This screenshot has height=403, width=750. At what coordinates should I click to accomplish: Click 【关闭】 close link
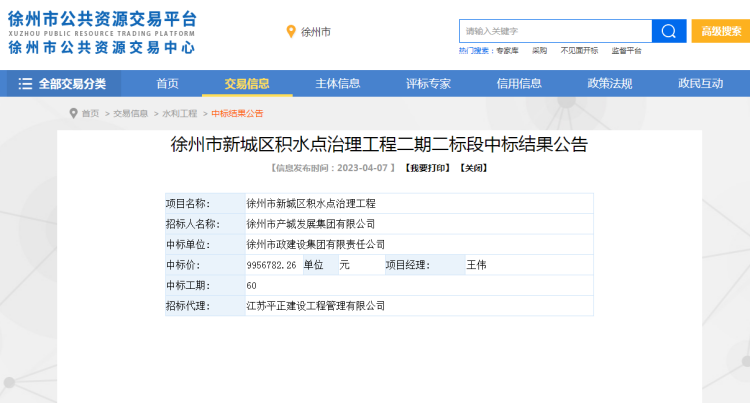[x=474, y=168]
